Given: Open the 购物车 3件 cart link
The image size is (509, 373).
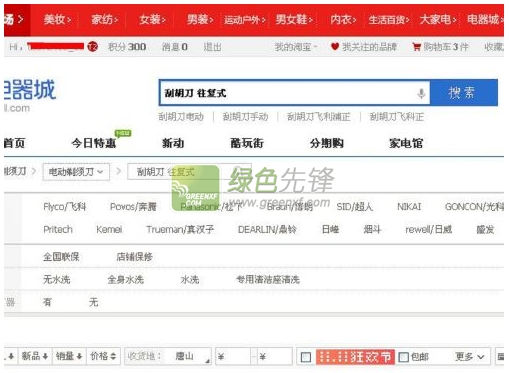Looking at the screenshot, I should pos(446,47).
